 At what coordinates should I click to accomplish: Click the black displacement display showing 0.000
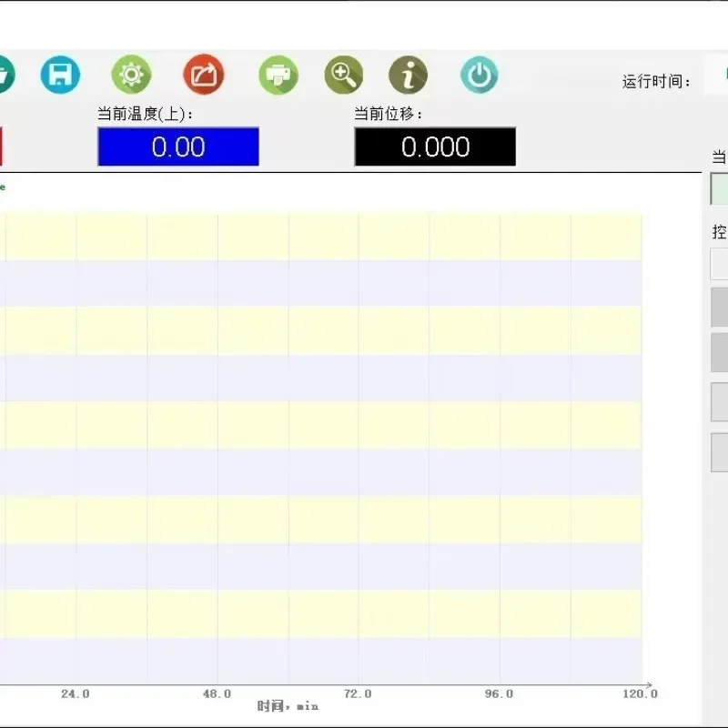(x=435, y=147)
